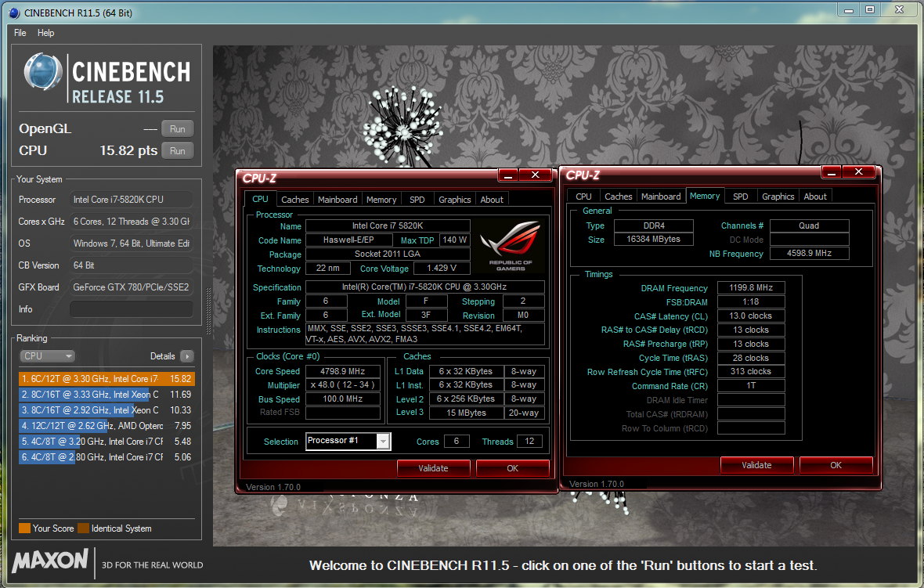Select ranking row 6 Intel Core i7 5.06

(x=106, y=456)
